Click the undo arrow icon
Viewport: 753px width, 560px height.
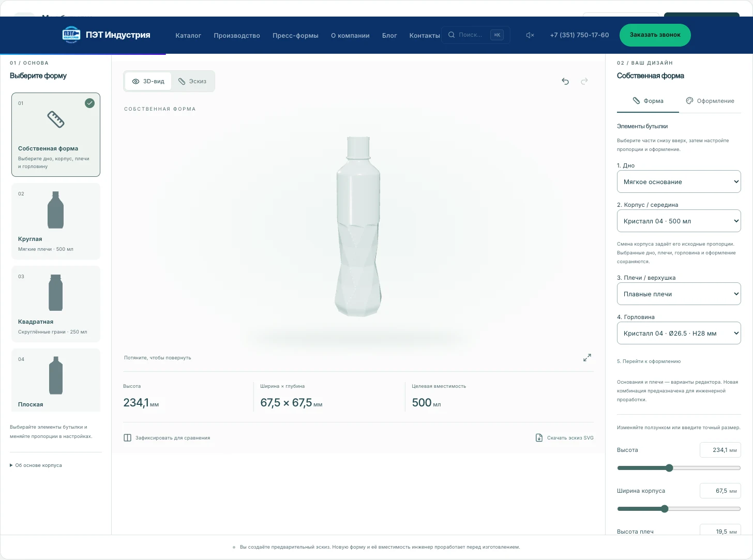565,81
